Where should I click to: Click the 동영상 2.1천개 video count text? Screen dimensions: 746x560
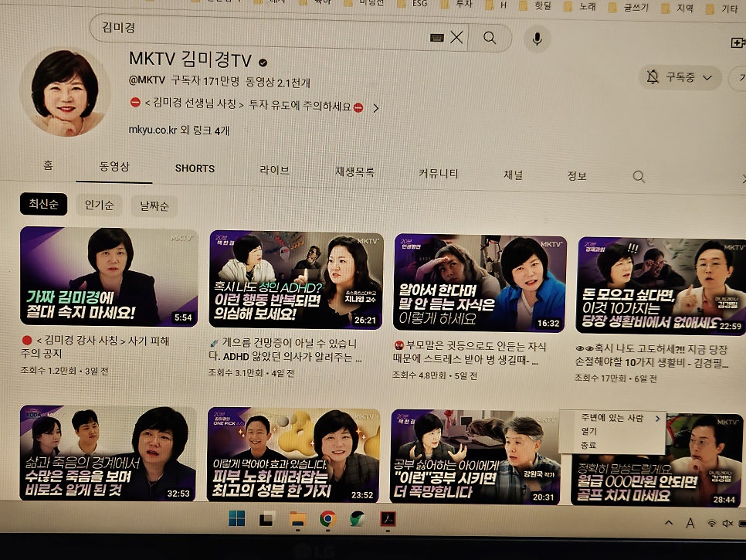click(x=278, y=83)
